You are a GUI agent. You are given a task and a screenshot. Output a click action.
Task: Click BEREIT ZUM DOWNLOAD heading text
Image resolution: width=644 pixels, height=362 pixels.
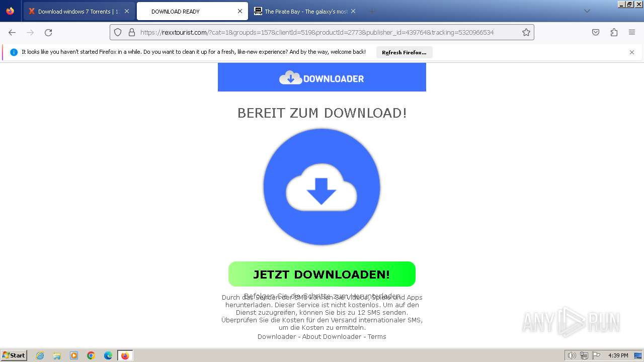tap(322, 113)
